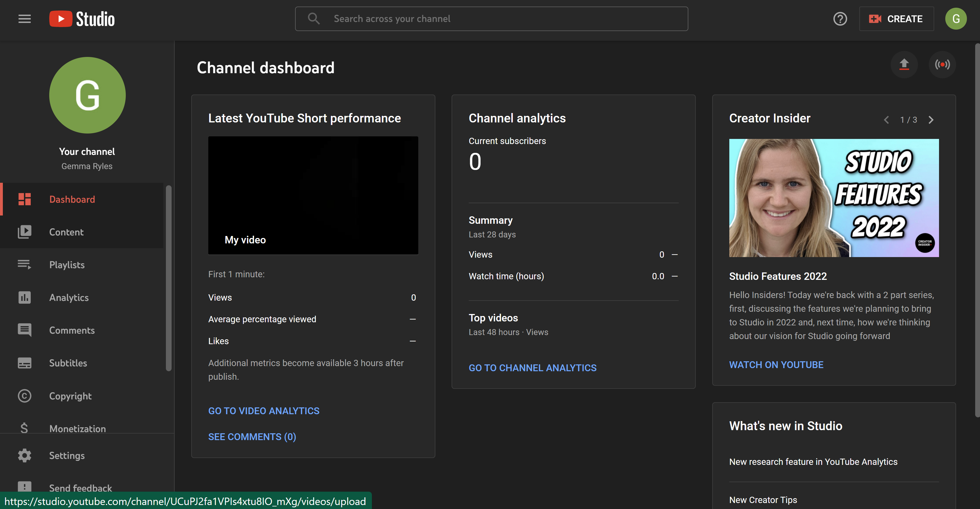Open the Content menu item

pos(82,232)
